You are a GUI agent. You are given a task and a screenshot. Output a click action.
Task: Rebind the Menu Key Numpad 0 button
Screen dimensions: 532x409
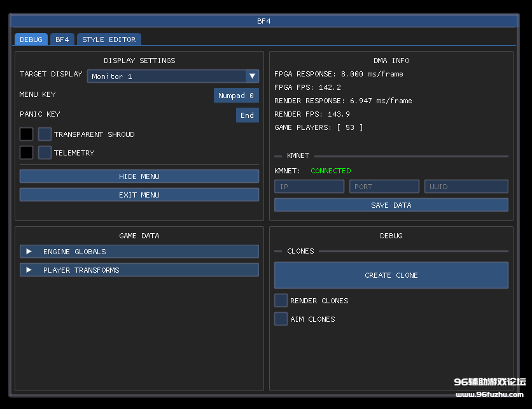[x=236, y=96]
